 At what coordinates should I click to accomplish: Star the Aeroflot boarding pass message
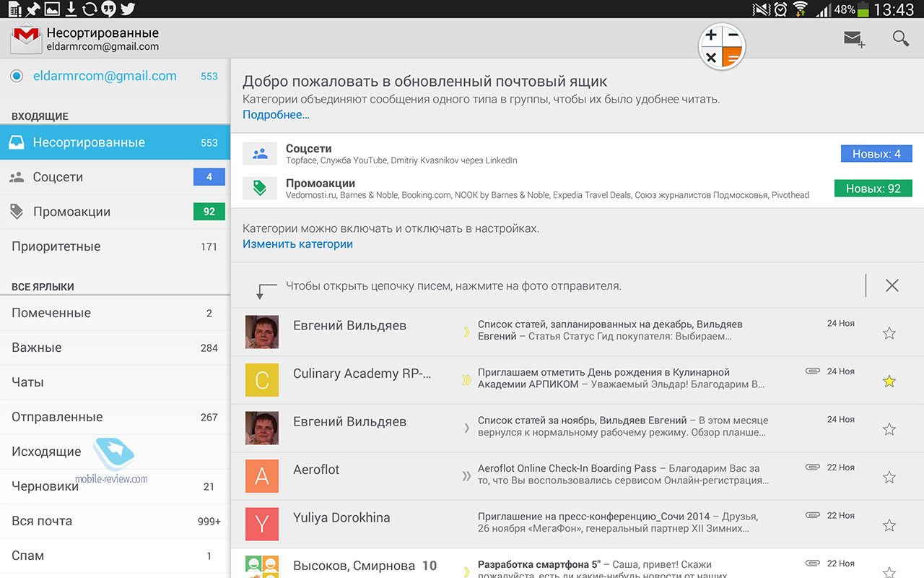(x=889, y=477)
